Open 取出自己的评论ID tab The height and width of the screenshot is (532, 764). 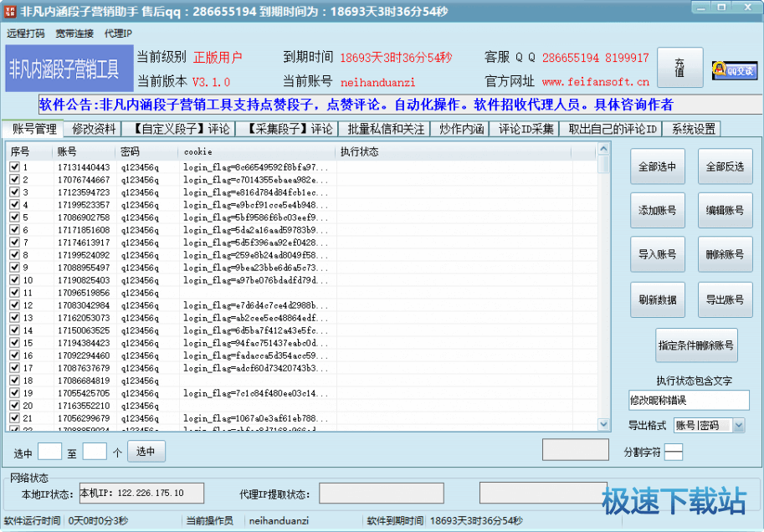point(612,129)
